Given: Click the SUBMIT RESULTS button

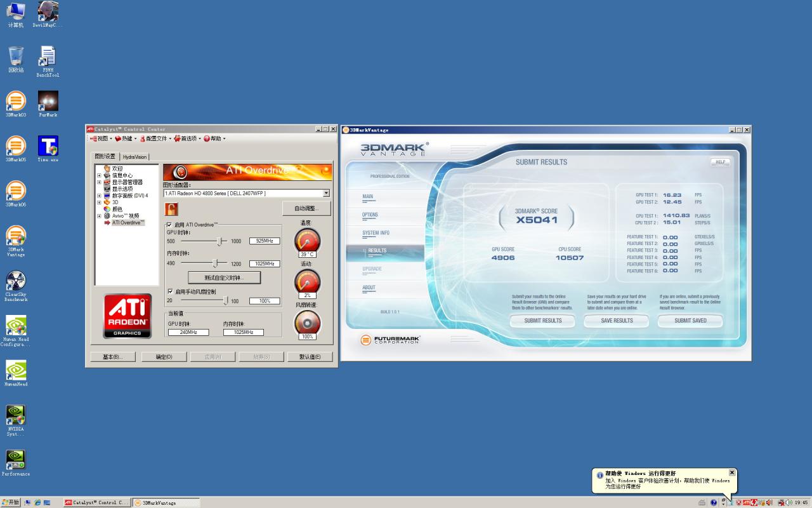Looking at the screenshot, I should click(x=542, y=321).
